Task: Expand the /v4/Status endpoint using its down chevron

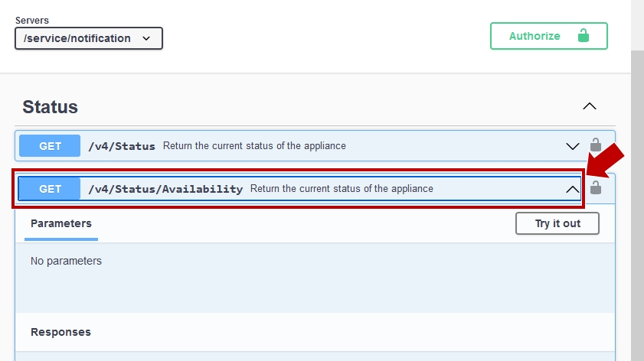Action: pos(573,146)
